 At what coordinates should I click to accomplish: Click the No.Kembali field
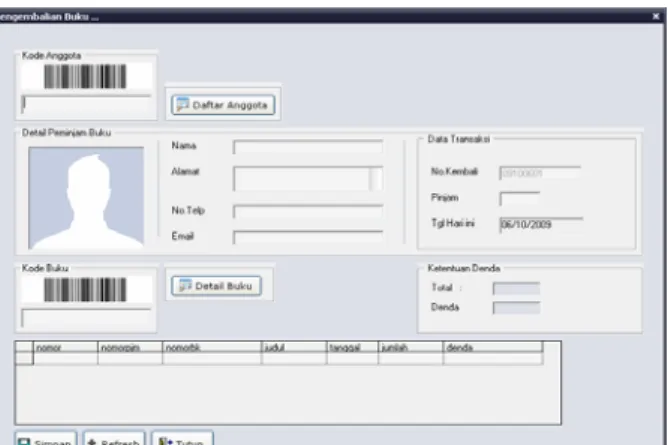point(540,173)
